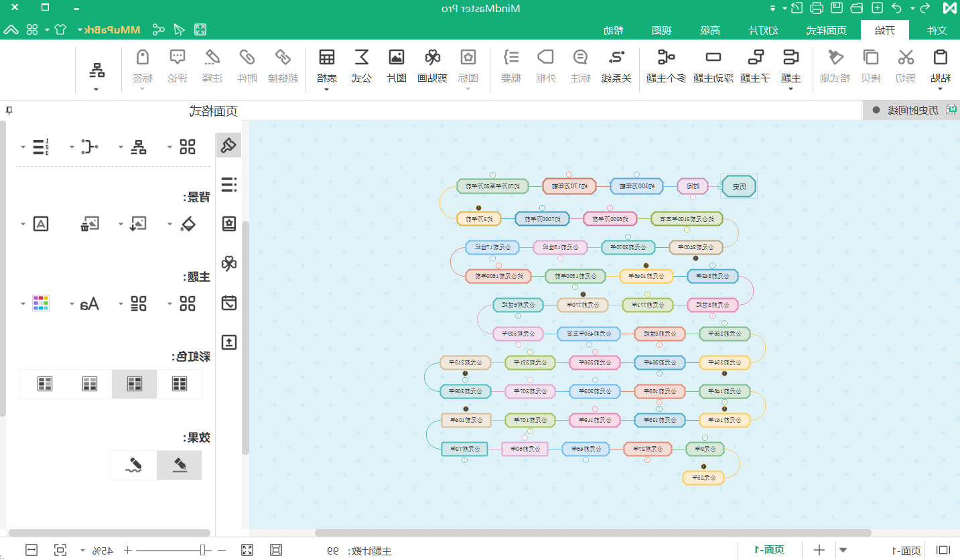Pin the 页面格式 panel with pin icon
960x560 pixels.
point(8,111)
